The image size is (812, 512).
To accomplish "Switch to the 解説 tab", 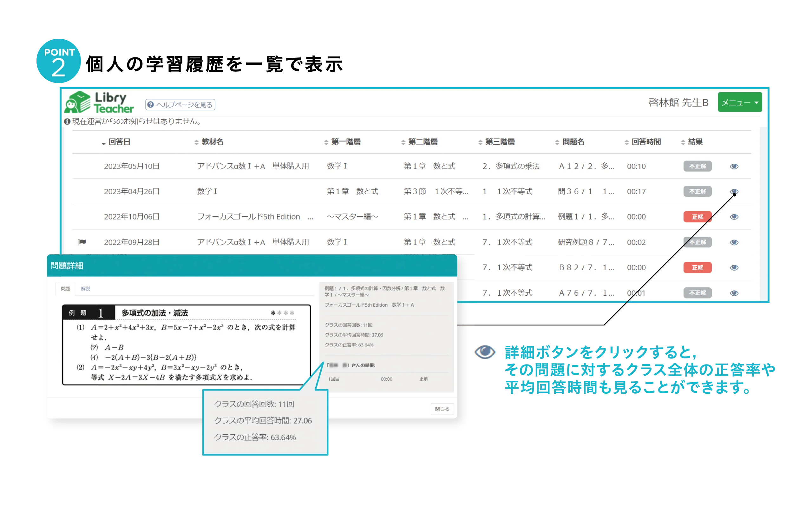I will tap(85, 289).
